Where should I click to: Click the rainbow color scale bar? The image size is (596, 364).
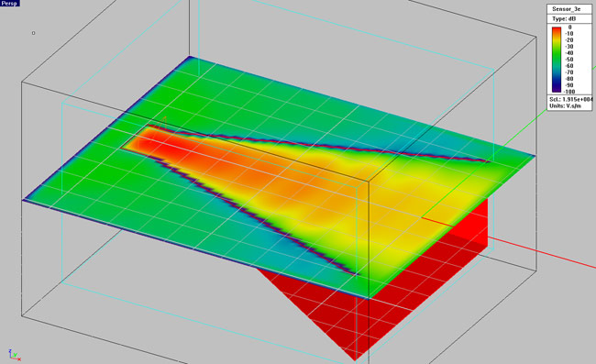557,60
